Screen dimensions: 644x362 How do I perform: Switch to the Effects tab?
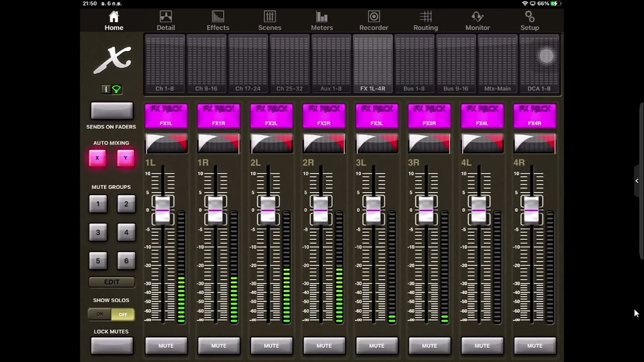coord(218,21)
